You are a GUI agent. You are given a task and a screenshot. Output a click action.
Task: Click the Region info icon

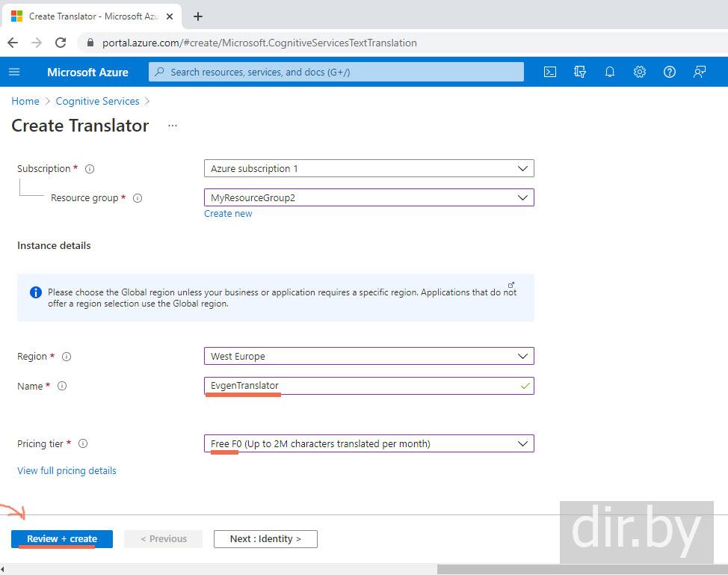point(67,357)
